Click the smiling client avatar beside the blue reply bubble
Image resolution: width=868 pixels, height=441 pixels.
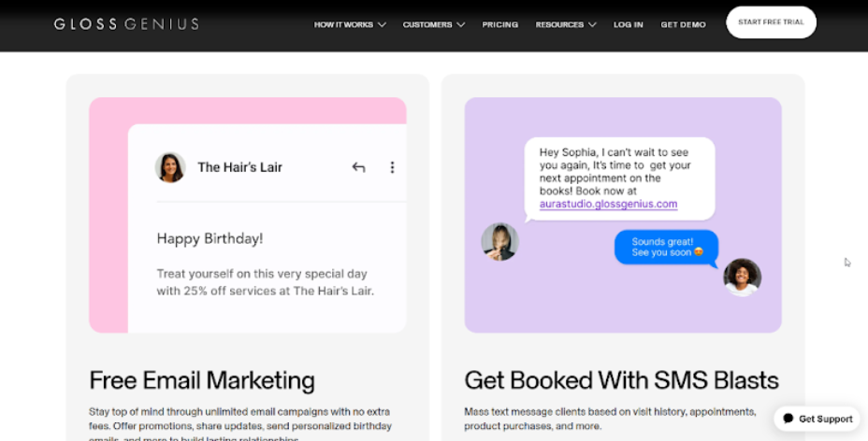[743, 277]
